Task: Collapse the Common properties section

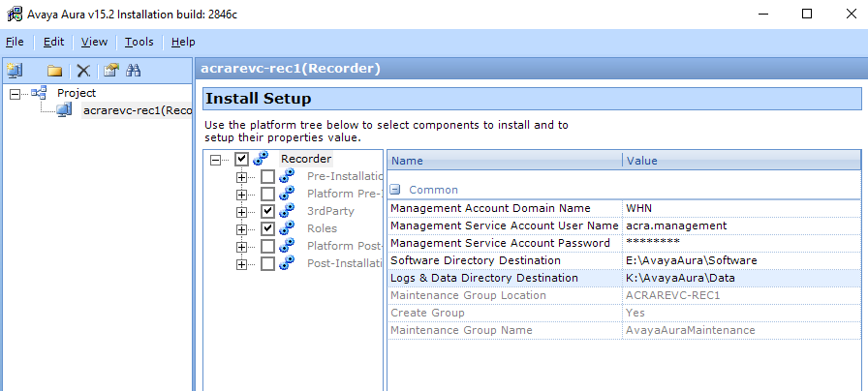Action: click(x=395, y=190)
